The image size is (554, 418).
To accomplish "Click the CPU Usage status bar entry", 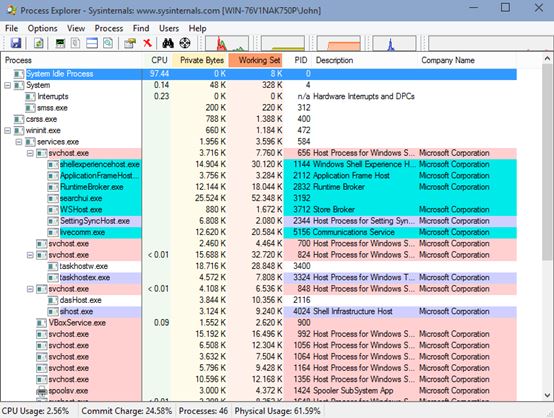I will tap(36, 411).
